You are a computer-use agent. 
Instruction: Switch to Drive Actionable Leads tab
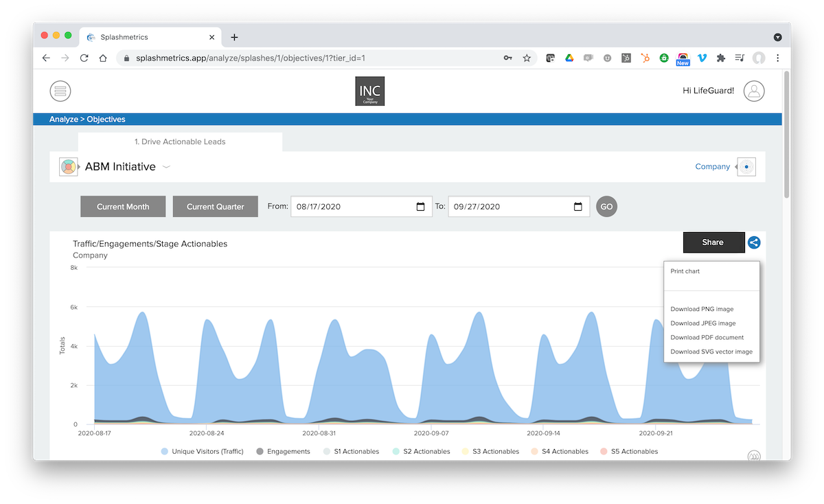click(x=180, y=142)
